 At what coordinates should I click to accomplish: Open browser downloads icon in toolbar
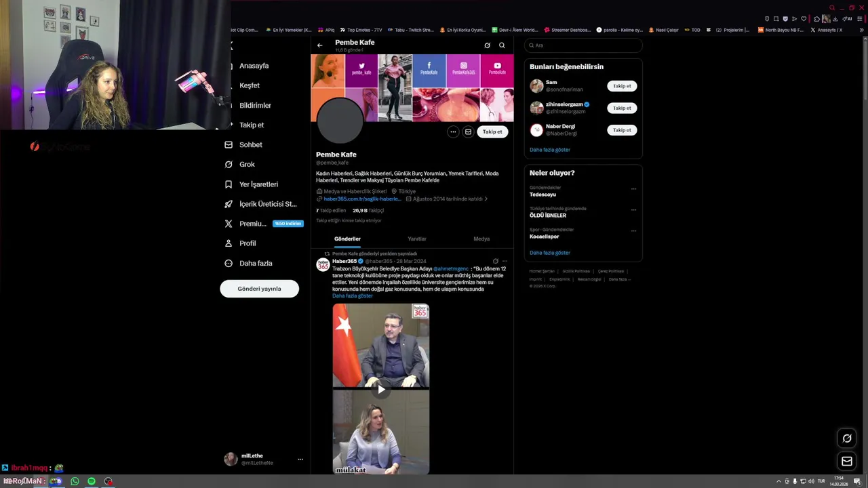[835, 19]
